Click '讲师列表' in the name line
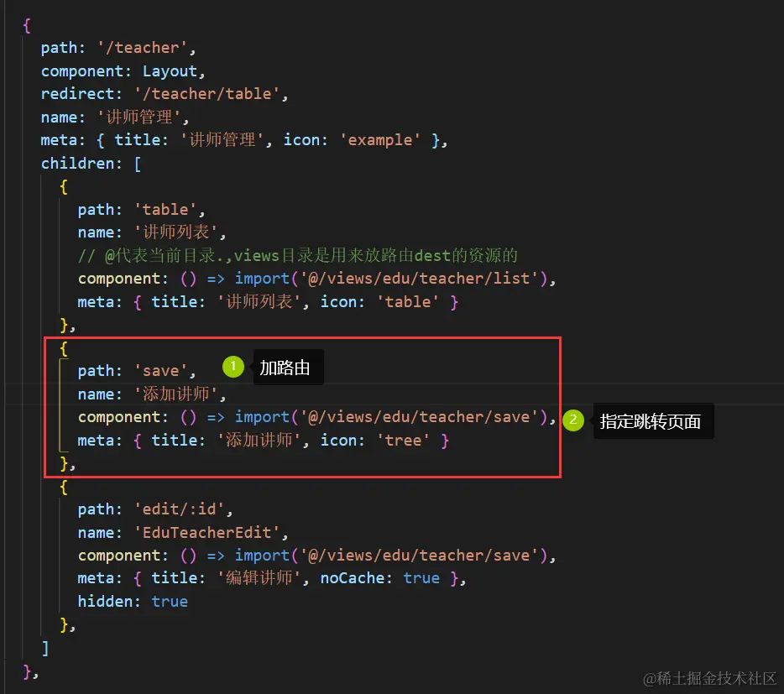 [x=176, y=232]
